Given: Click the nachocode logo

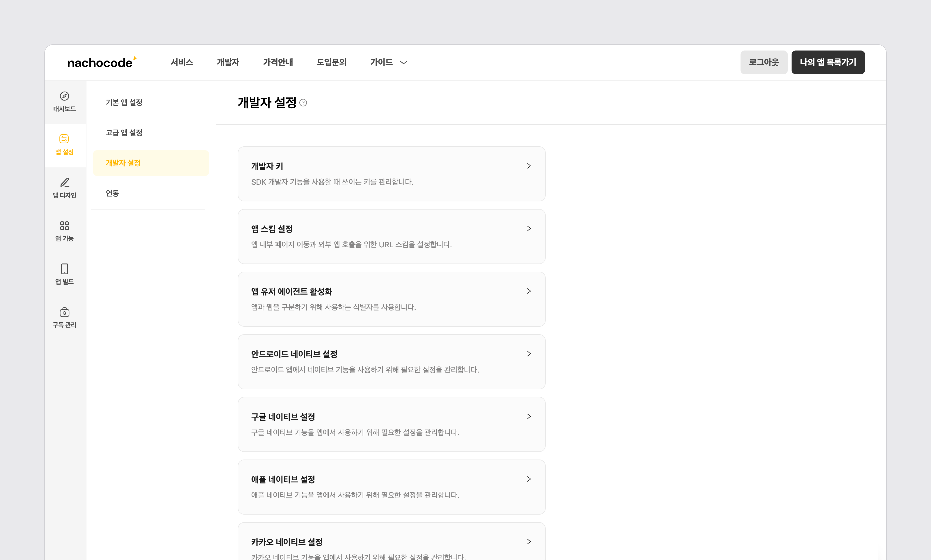Looking at the screenshot, I should click(102, 62).
